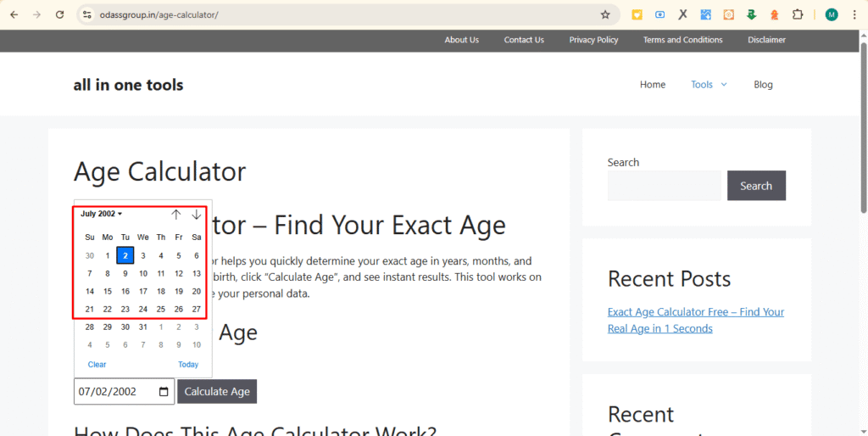
Task: Select the highlighted date 2 in the calendar
Action: (x=125, y=255)
